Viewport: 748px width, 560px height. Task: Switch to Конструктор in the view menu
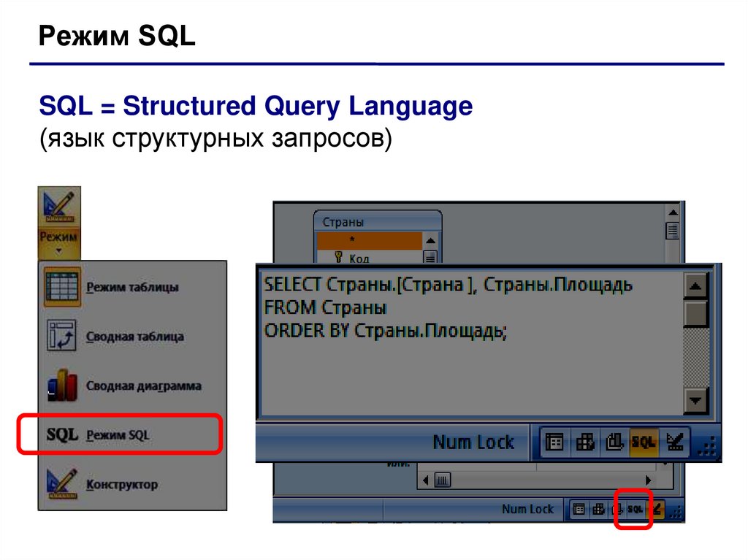tap(122, 484)
